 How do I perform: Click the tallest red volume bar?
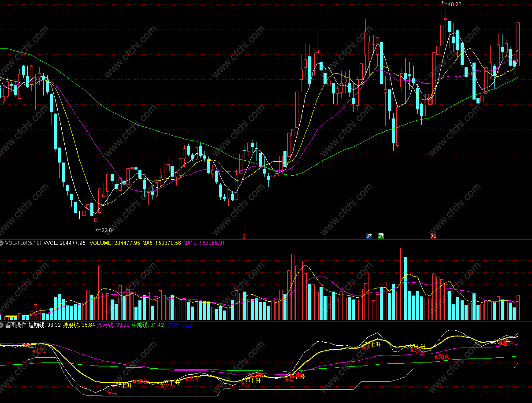pos(402,284)
